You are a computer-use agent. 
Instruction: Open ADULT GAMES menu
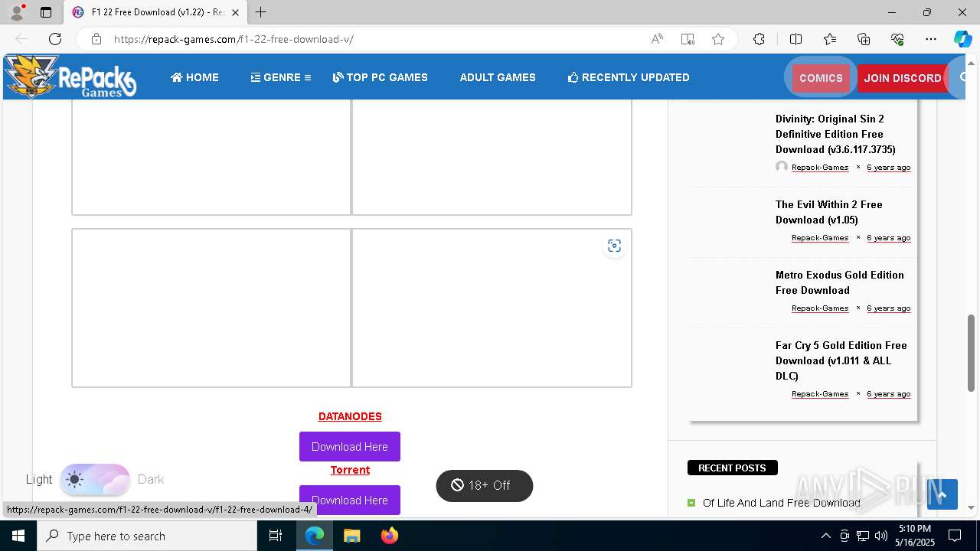point(498,77)
